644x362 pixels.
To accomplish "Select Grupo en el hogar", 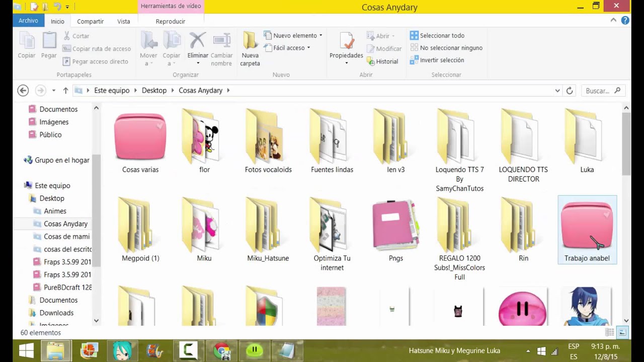I will click(x=62, y=160).
